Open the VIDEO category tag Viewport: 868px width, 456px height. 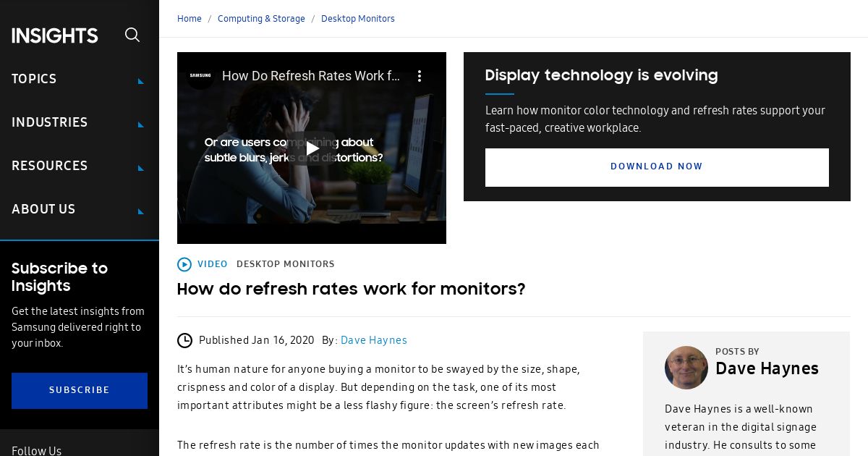coord(213,264)
